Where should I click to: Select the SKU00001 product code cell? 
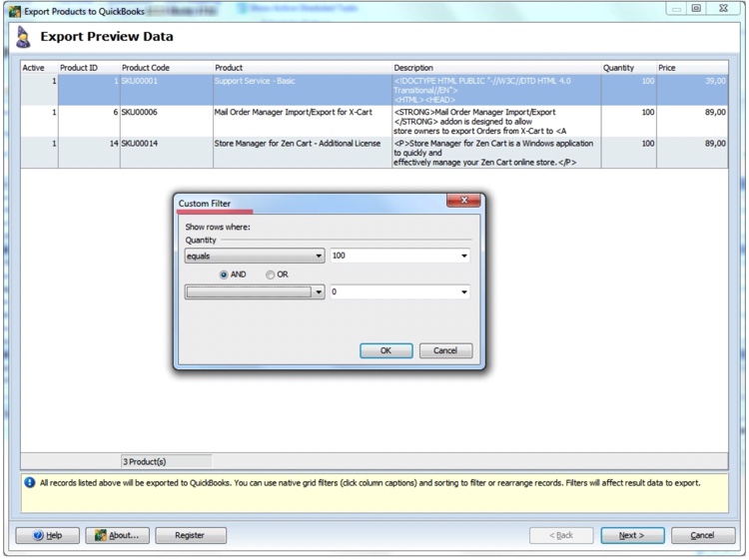click(x=166, y=90)
